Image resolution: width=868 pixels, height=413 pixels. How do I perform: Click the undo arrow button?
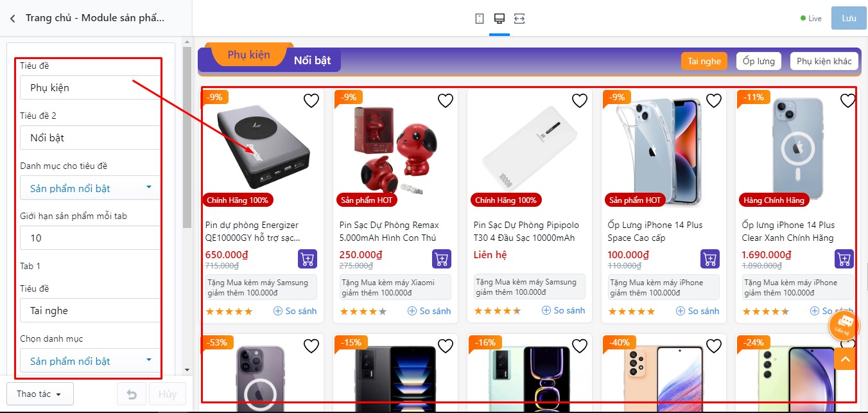point(131,394)
